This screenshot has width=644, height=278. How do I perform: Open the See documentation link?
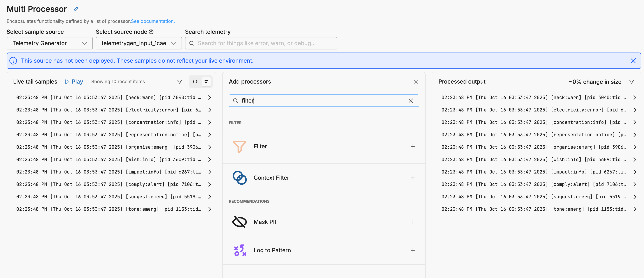tap(152, 21)
